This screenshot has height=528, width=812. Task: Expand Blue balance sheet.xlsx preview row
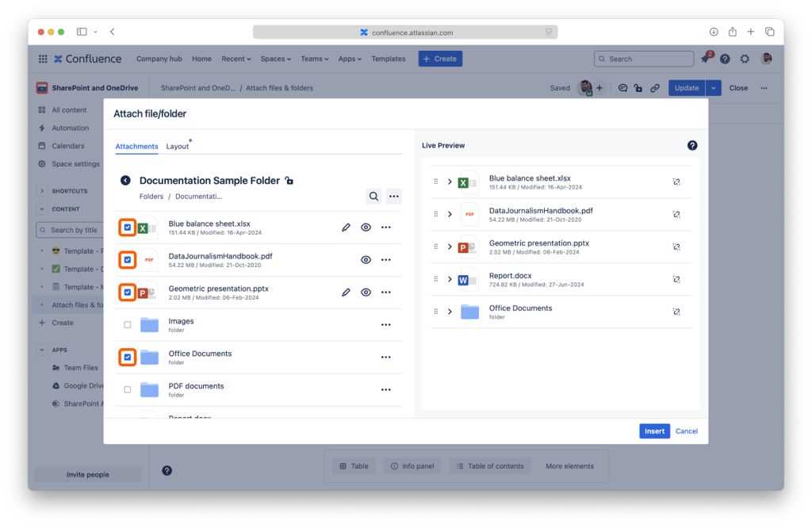pos(450,182)
